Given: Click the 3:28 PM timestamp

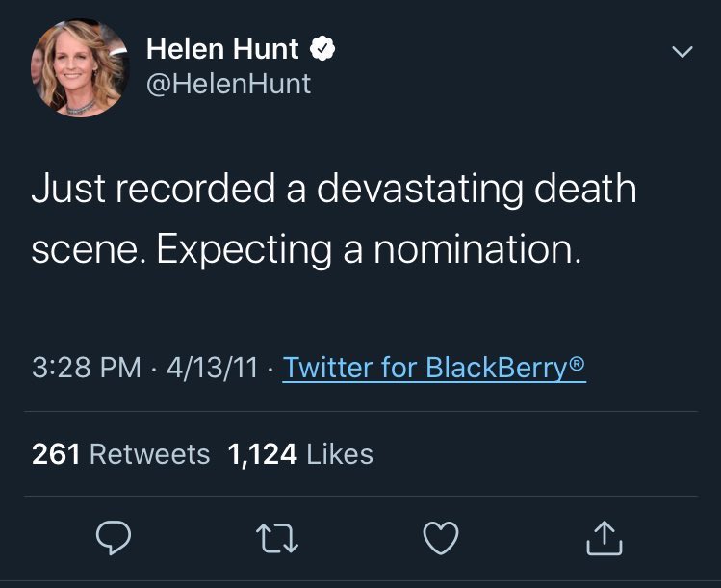Looking at the screenshot, I should click(x=86, y=368).
